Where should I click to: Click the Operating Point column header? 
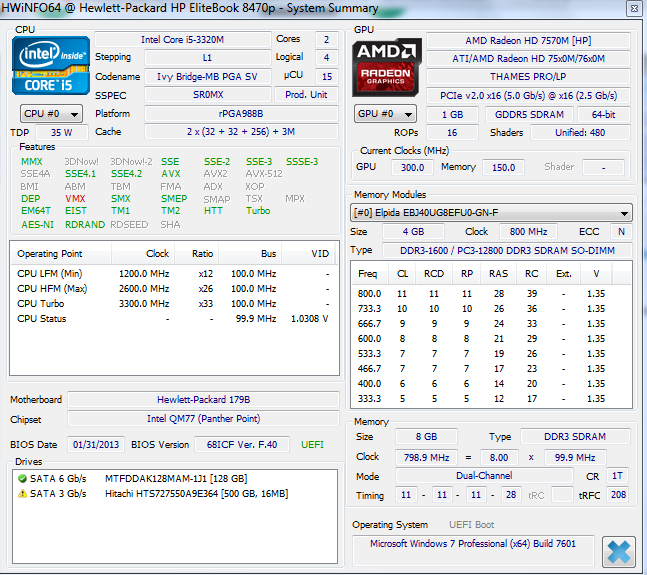[x=60, y=254]
